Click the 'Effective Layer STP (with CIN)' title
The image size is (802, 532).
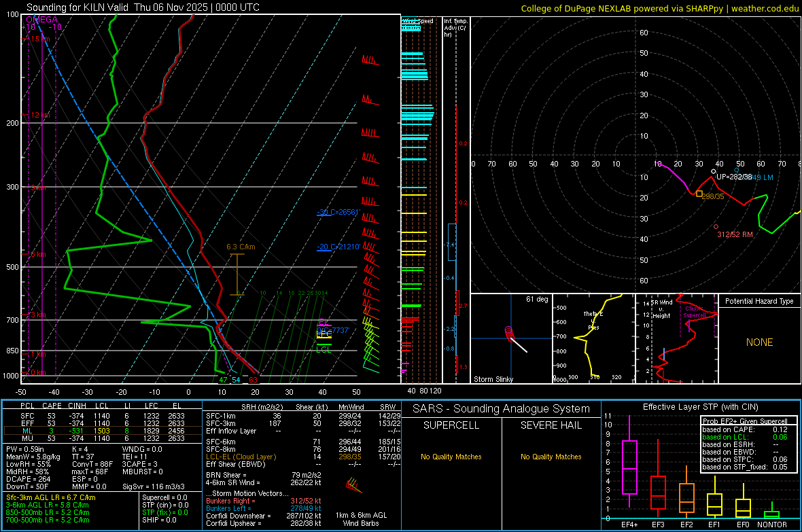click(x=700, y=407)
